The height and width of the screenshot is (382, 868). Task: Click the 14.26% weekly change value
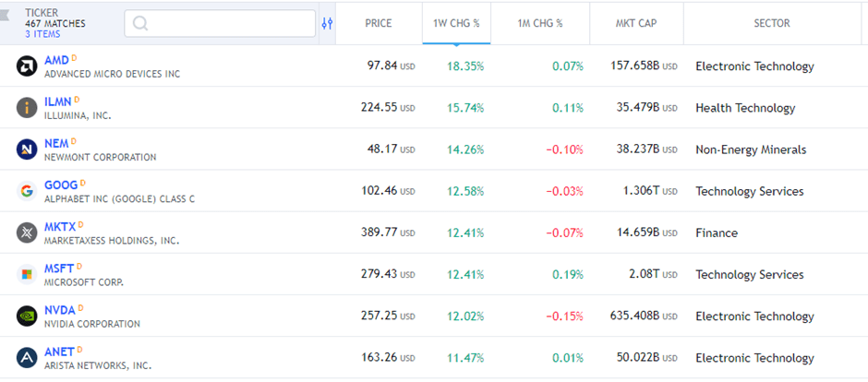pos(465,149)
